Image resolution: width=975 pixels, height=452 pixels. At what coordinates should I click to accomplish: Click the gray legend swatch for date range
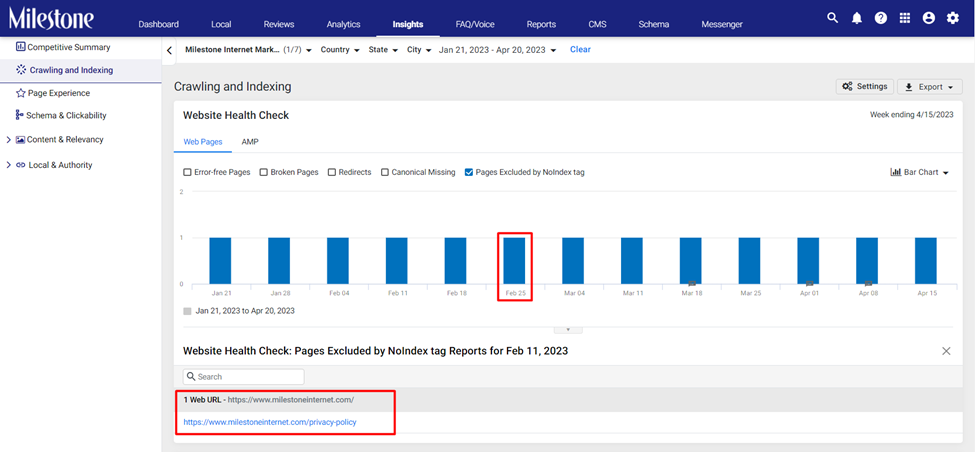(x=187, y=311)
